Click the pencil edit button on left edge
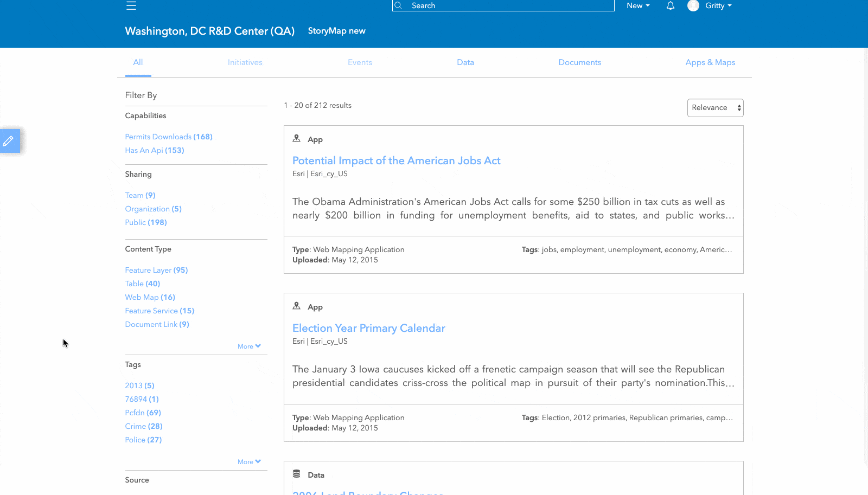Image resolution: width=868 pixels, height=495 pixels. coord(9,142)
